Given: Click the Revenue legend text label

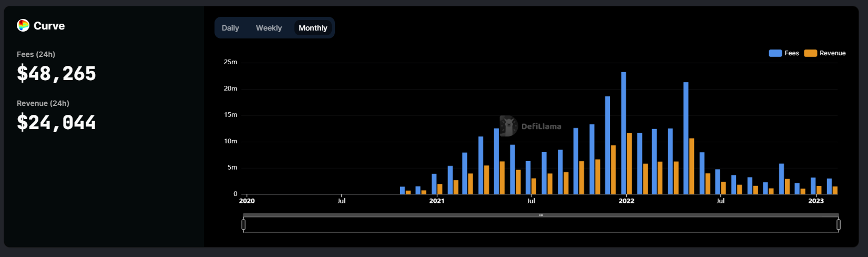Looking at the screenshot, I should click(x=833, y=53).
